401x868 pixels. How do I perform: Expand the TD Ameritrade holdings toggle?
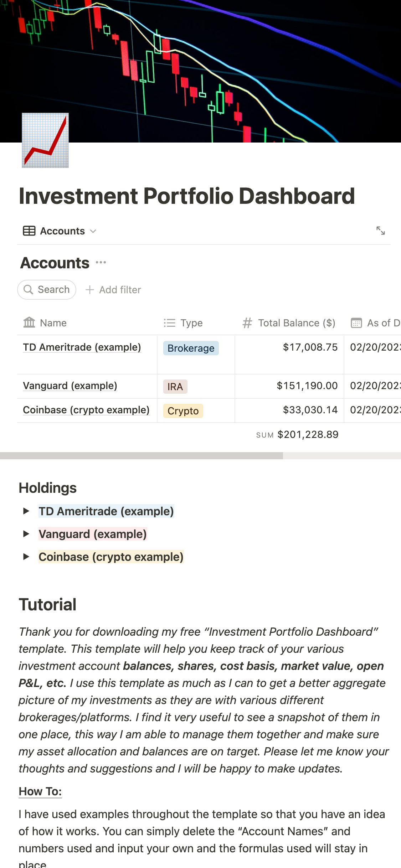pos(26,511)
